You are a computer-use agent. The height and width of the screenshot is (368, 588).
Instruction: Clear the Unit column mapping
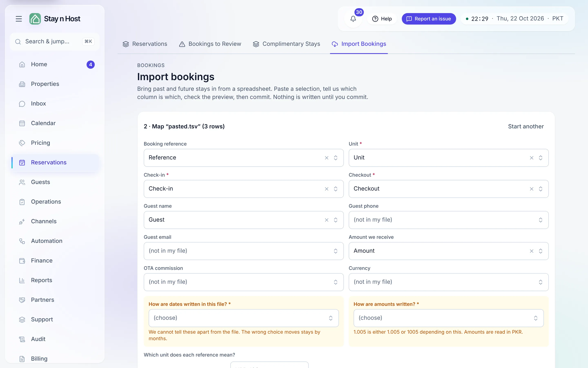[531, 158]
